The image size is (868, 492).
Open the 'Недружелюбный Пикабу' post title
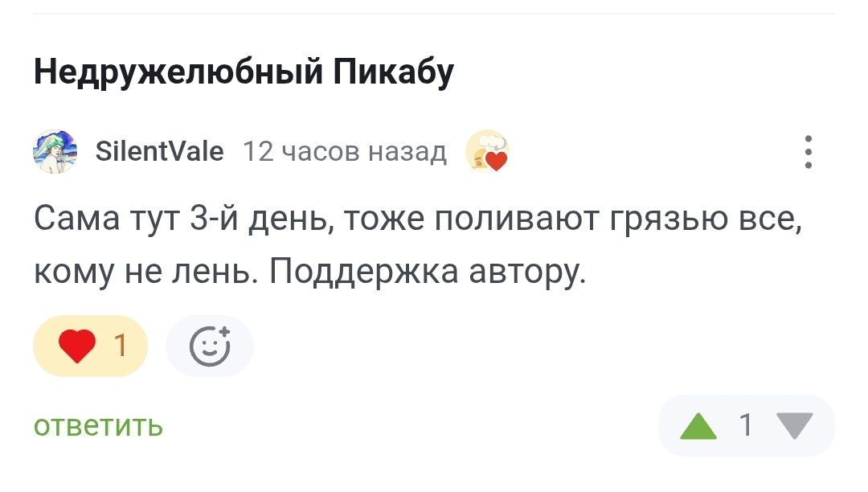pos(244,73)
